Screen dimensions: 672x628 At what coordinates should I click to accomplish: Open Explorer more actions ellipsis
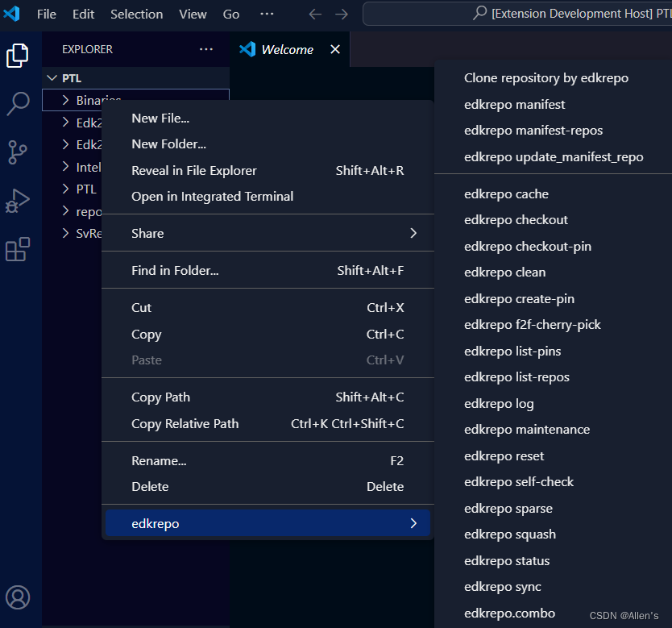(x=205, y=49)
